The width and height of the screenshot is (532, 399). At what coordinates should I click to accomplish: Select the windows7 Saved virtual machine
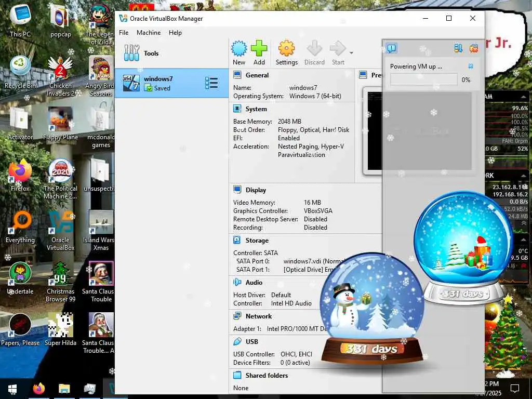pos(171,83)
